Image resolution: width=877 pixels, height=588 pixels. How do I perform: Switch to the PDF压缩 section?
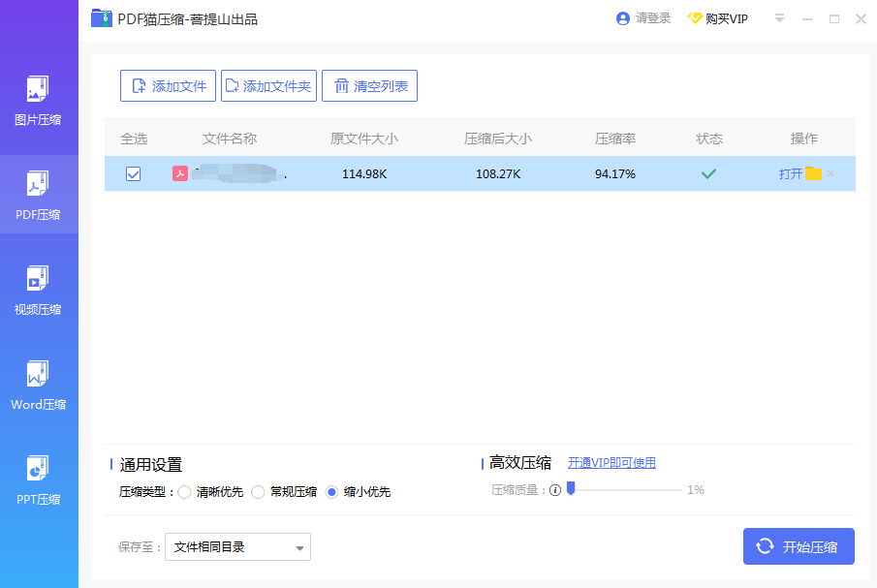pos(38,196)
